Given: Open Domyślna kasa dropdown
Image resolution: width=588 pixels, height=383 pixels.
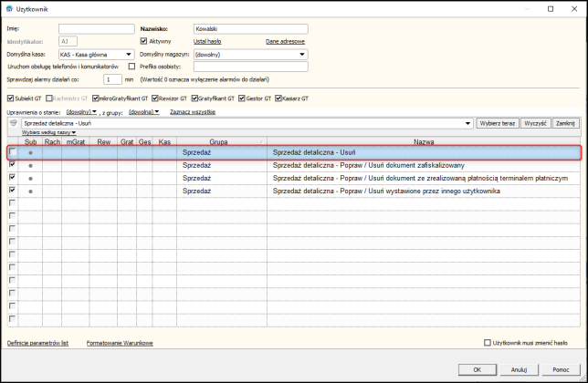Looking at the screenshot, I should [x=129, y=55].
